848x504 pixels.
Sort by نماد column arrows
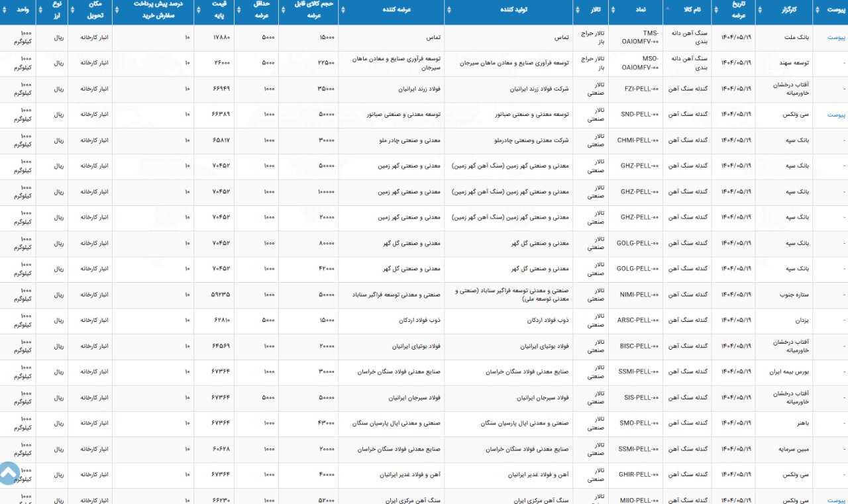(x=613, y=11)
